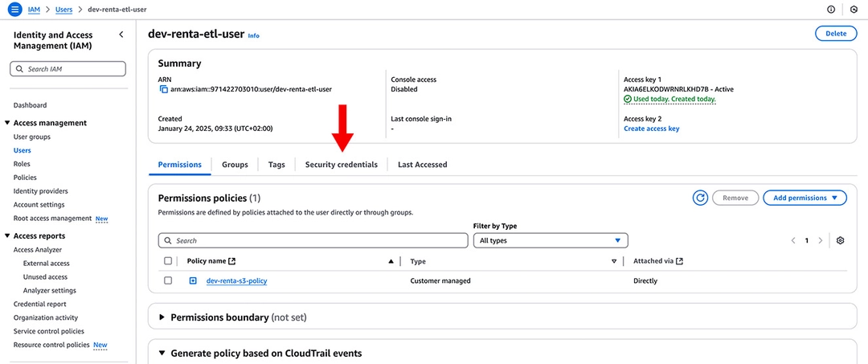Click the Customer managed type cell
Viewport: 868px width, 364px height.
440,281
